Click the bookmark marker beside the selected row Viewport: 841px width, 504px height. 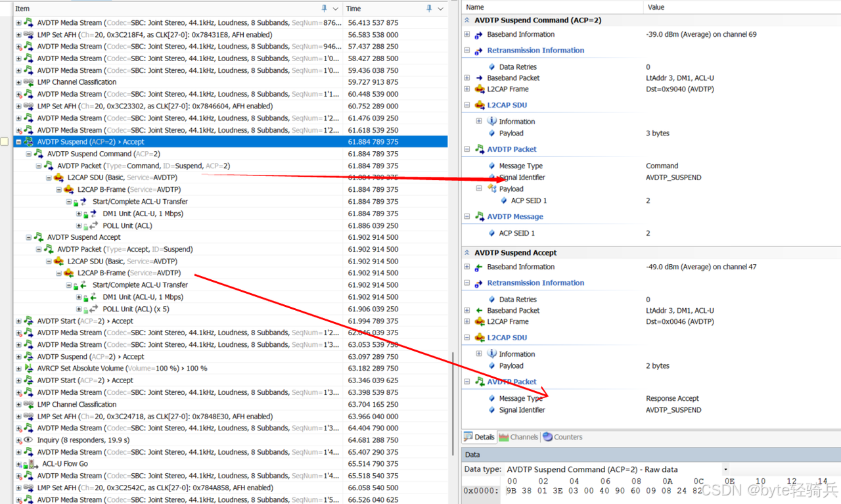pyautogui.click(x=5, y=142)
